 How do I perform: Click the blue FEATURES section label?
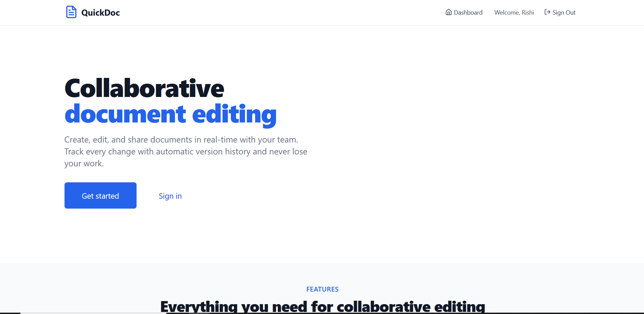[x=322, y=289]
